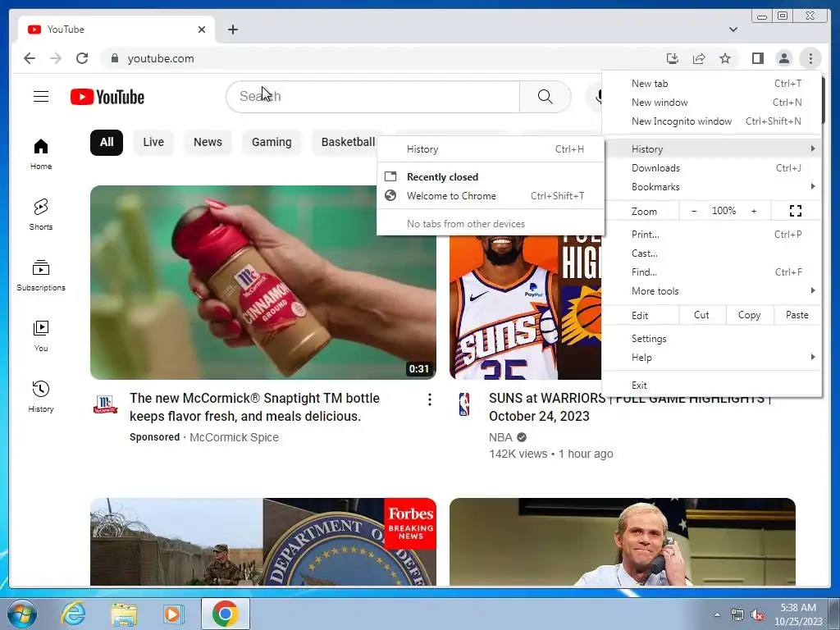Open You in YouTube sidebar
This screenshot has height=630, width=840.
click(41, 336)
